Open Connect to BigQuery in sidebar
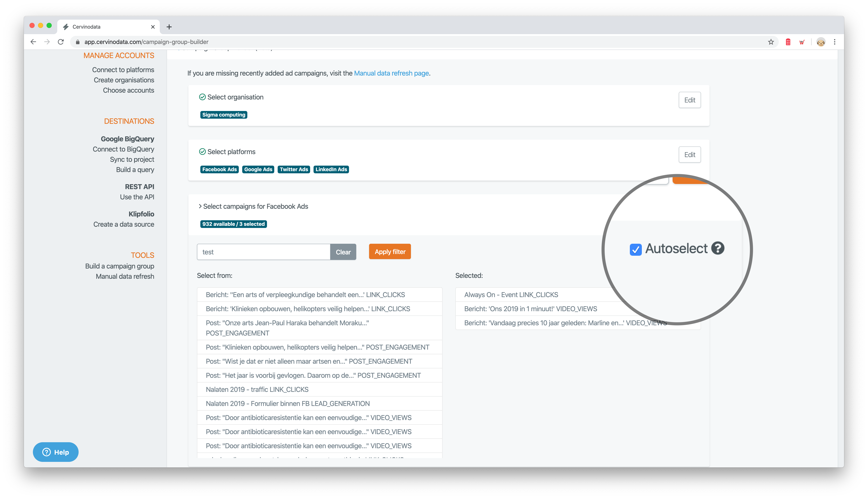Image resolution: width=868 pixels, height=499 pixels. coord(123,149)
